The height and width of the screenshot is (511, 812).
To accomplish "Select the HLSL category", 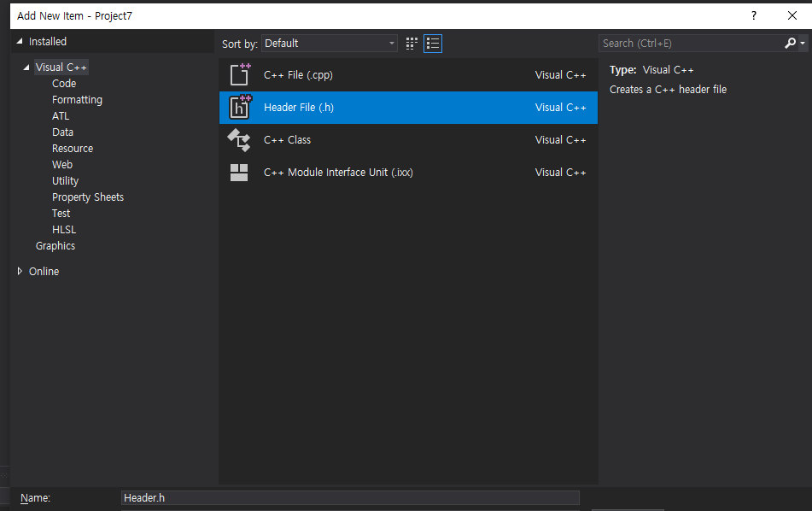I will (x=64, y=230).
